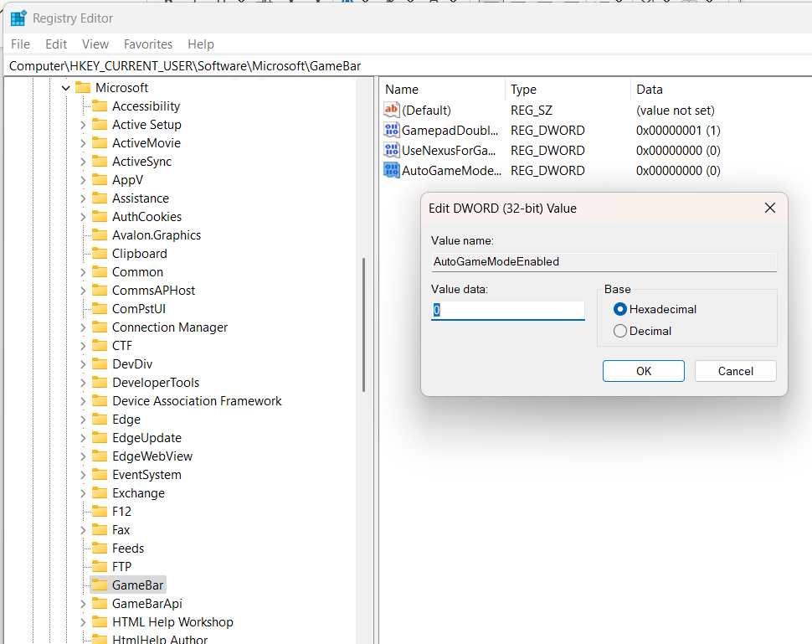The width and height of the screenshot is (812, 644).
Task: Click the CommsAPHost folder icon
Action: 100,290
